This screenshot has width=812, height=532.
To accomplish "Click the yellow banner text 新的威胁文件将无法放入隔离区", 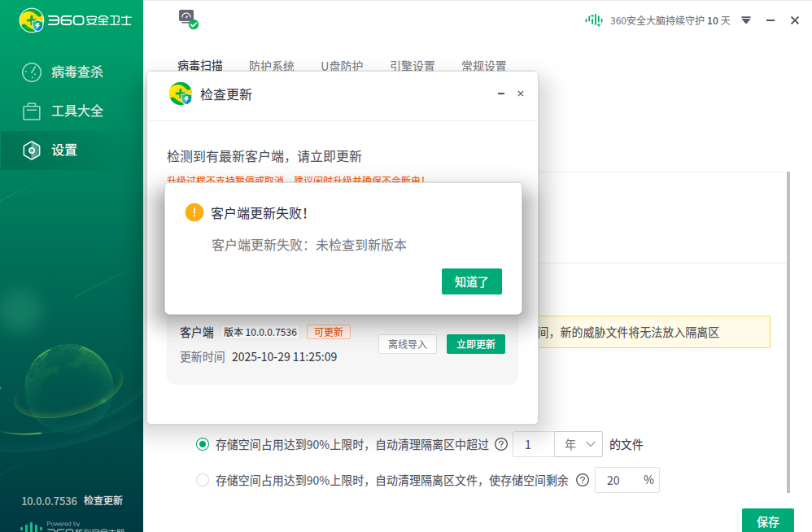I will [640, 332].
